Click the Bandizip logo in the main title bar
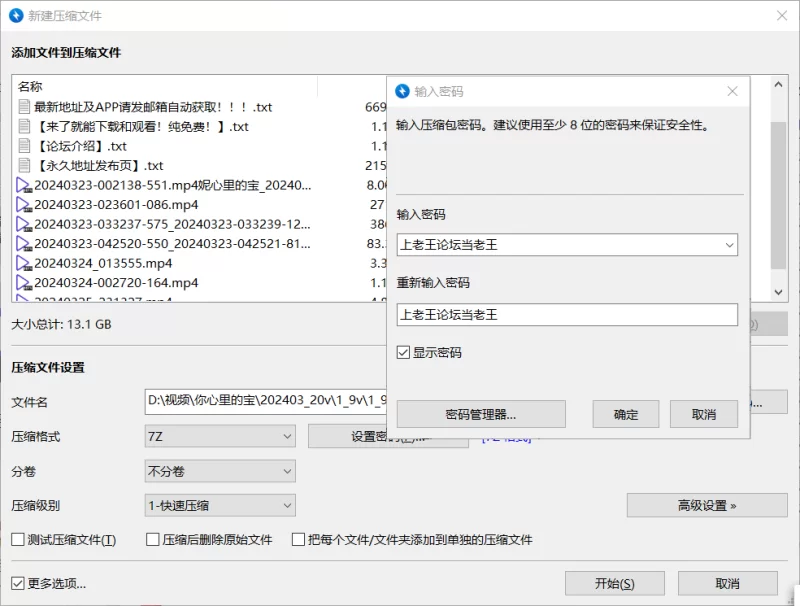 point(16,15)
